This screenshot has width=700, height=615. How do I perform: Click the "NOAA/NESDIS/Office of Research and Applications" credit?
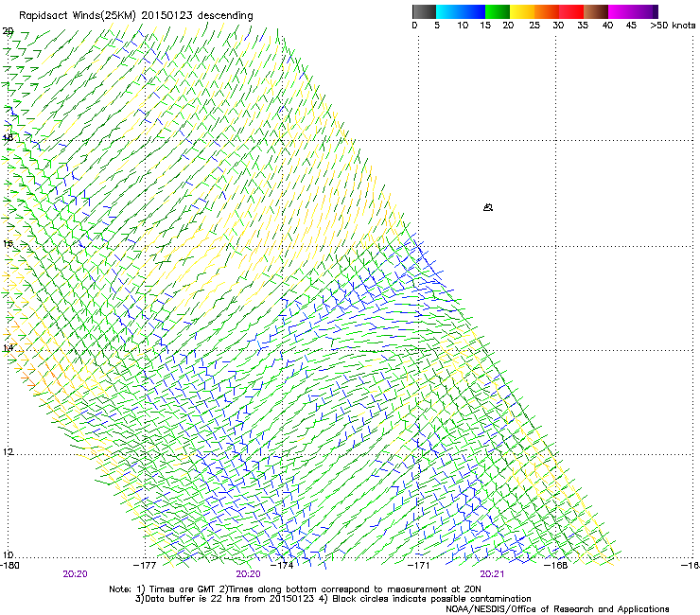pyautogui.click(x=557, y=609)
